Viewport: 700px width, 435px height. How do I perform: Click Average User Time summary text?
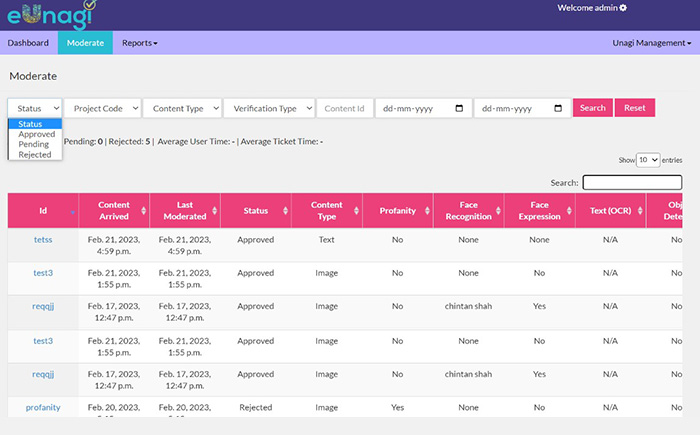pyautogui.click(x=196, y=142)
